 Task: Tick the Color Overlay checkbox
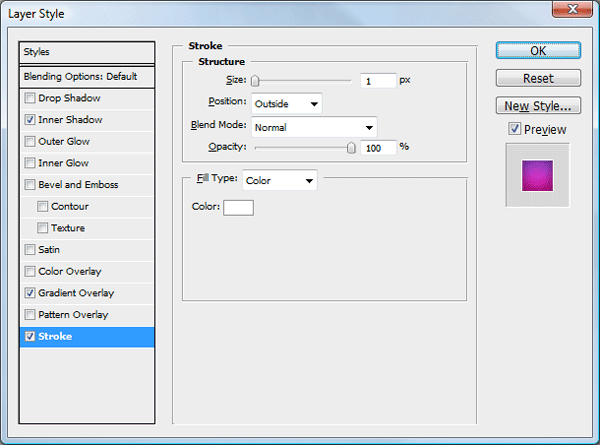pos(30,272)
